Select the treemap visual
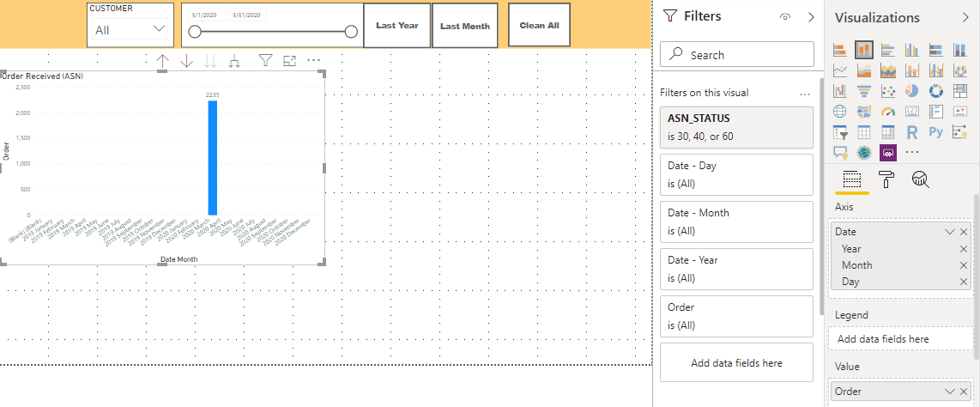The width and height of the screenshot is (980, 407). [x=959, y=91]
